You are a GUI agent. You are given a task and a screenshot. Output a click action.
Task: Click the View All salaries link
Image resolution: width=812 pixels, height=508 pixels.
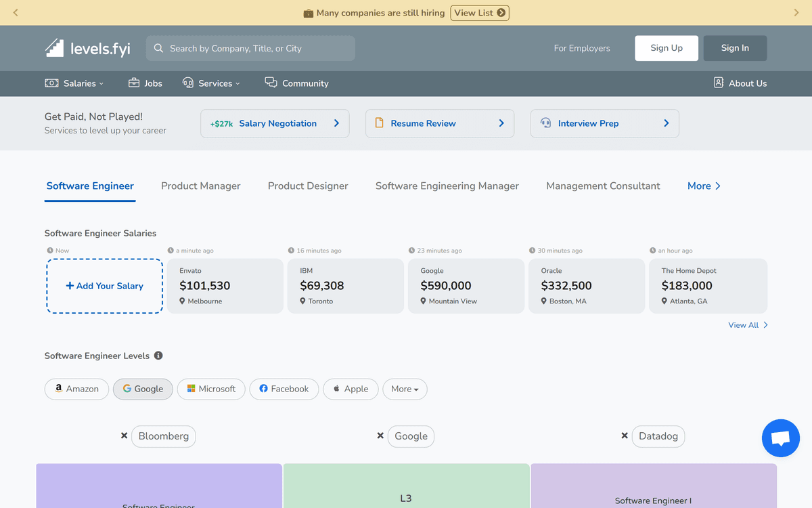click(748, 325)
